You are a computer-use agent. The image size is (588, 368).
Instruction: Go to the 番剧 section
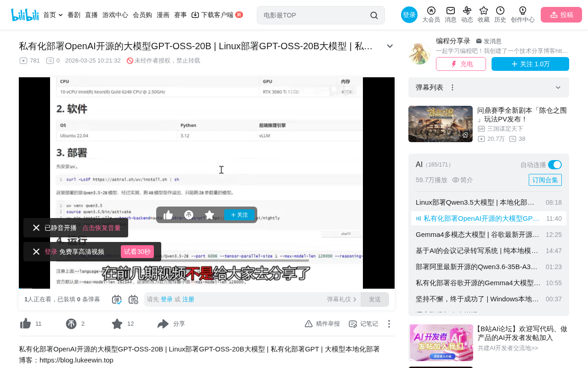coord(74,15)
